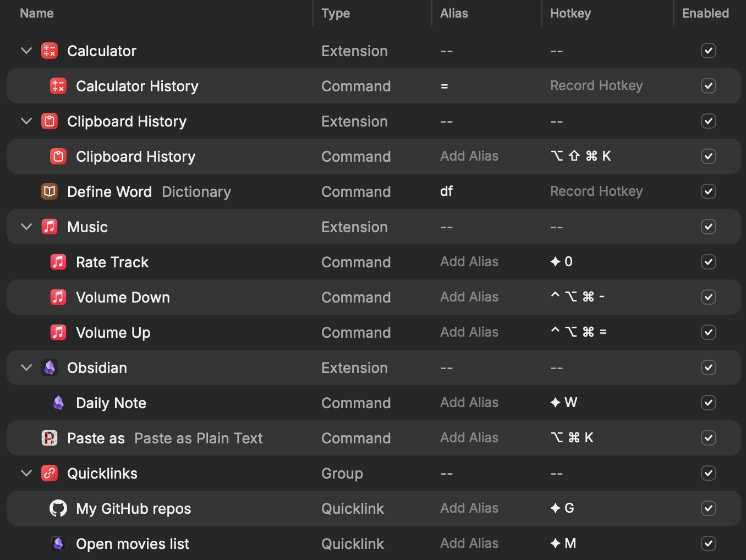Click the Quicklinks group link icon
This screenshot has width=746, height=560.
point(50,473)
